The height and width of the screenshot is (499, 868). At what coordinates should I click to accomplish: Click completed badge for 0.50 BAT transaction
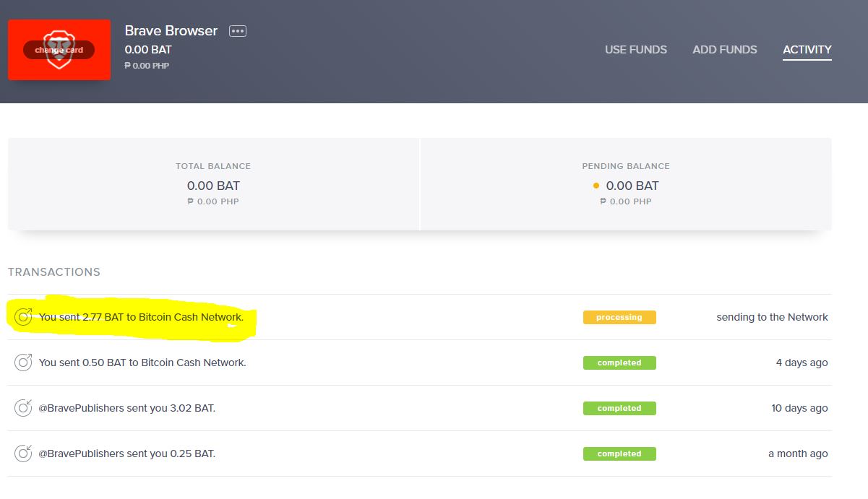coord(619,363)
